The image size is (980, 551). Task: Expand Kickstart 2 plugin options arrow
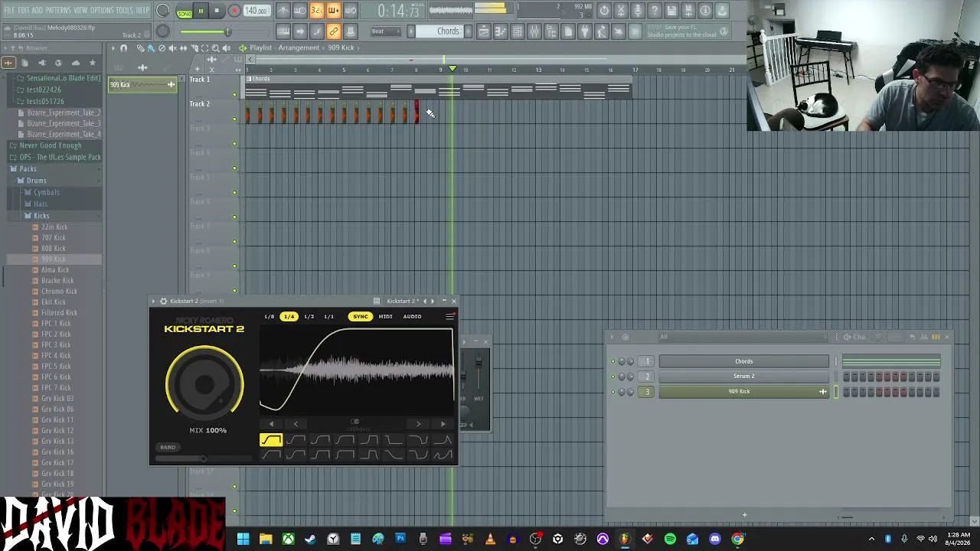pos(154,302)
